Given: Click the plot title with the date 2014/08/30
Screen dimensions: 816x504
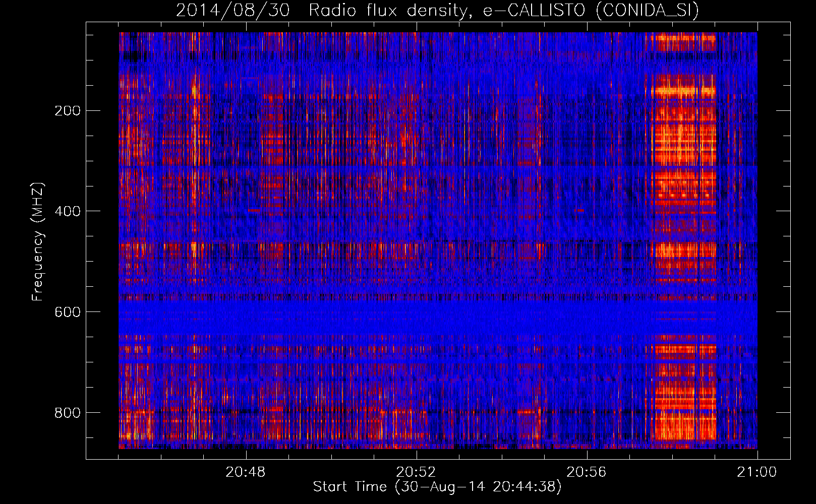Looking at the screenshot, I should 437,10.
